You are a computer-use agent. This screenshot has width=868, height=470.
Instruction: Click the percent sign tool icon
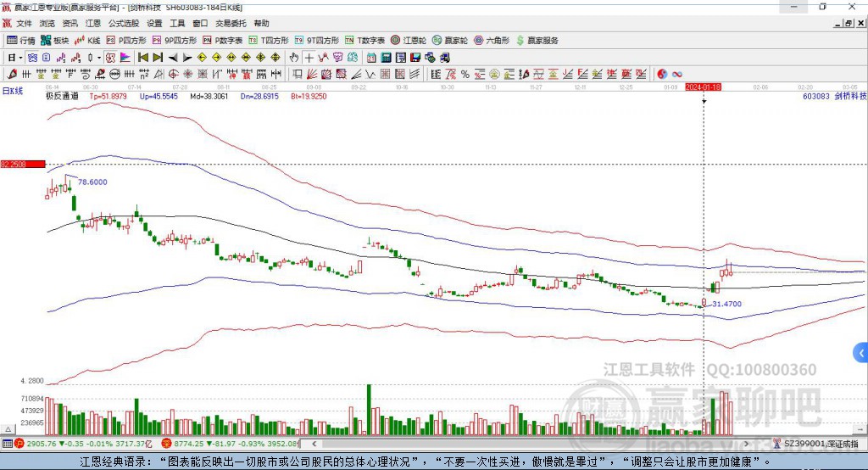(465, 75)
